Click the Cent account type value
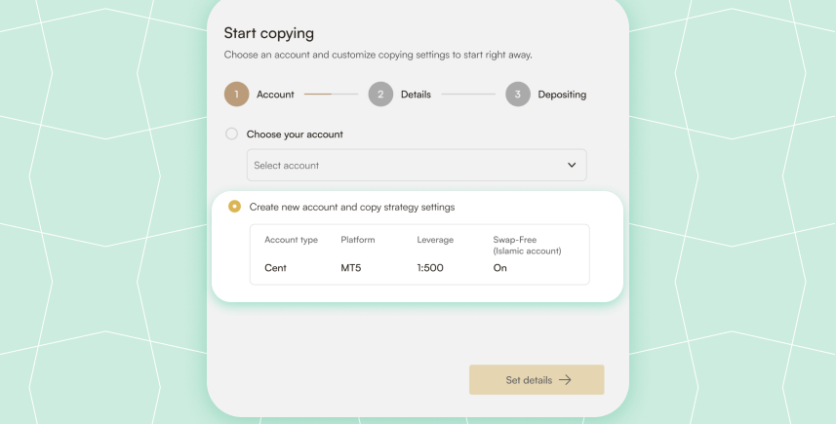 click(276, 268)
